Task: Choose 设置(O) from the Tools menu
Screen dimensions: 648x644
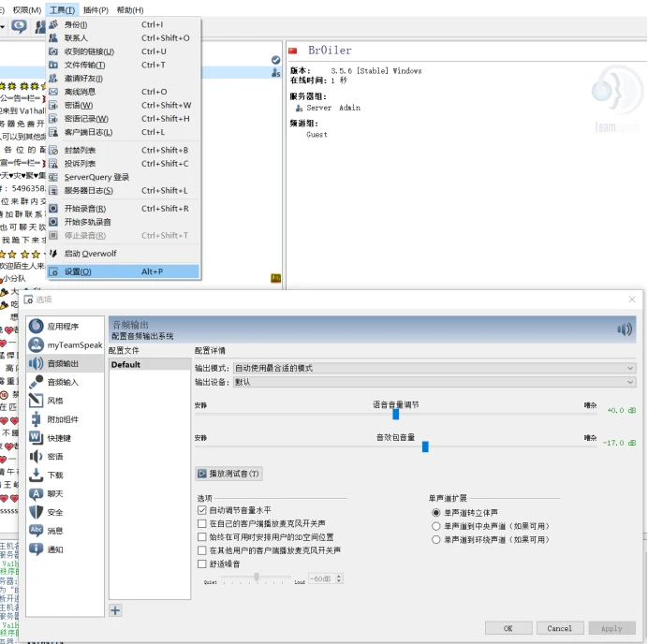Action: pyautogui.click(x=124, y=271)
